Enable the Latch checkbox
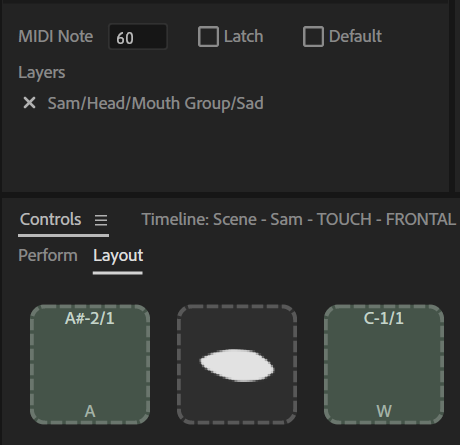Screen dimensions: 460x445 pyautogui.click(x=208, y=36)
